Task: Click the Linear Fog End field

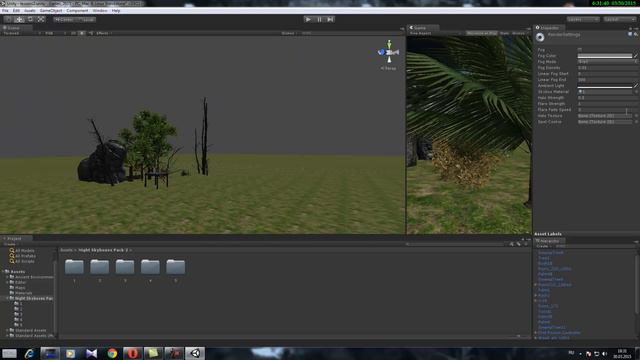Action: point(607,80)
